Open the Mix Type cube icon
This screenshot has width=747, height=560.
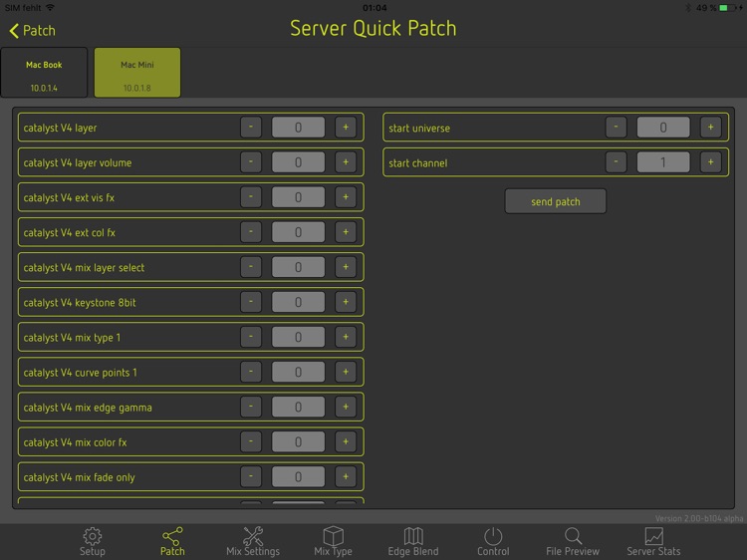333,536
